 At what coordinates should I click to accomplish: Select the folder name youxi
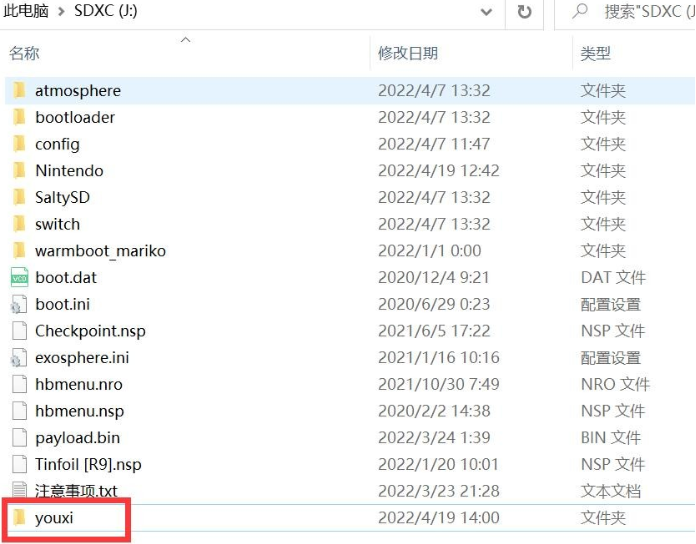click(54, 518)
